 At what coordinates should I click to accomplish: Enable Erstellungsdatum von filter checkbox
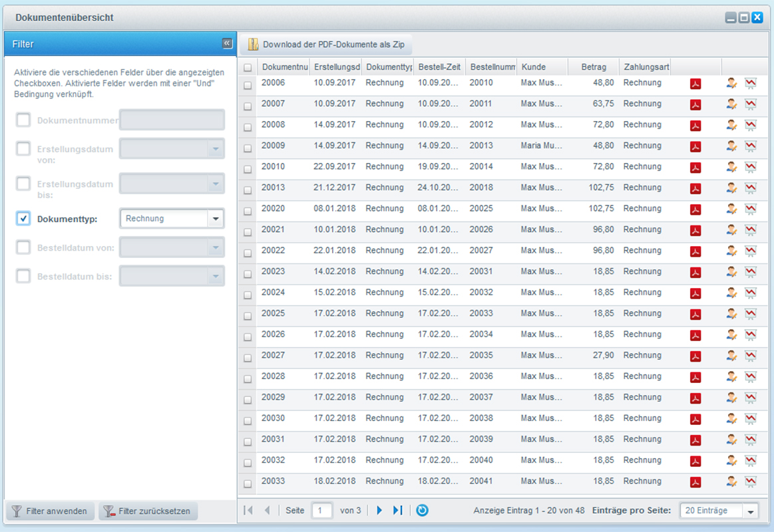click(23, 148)
